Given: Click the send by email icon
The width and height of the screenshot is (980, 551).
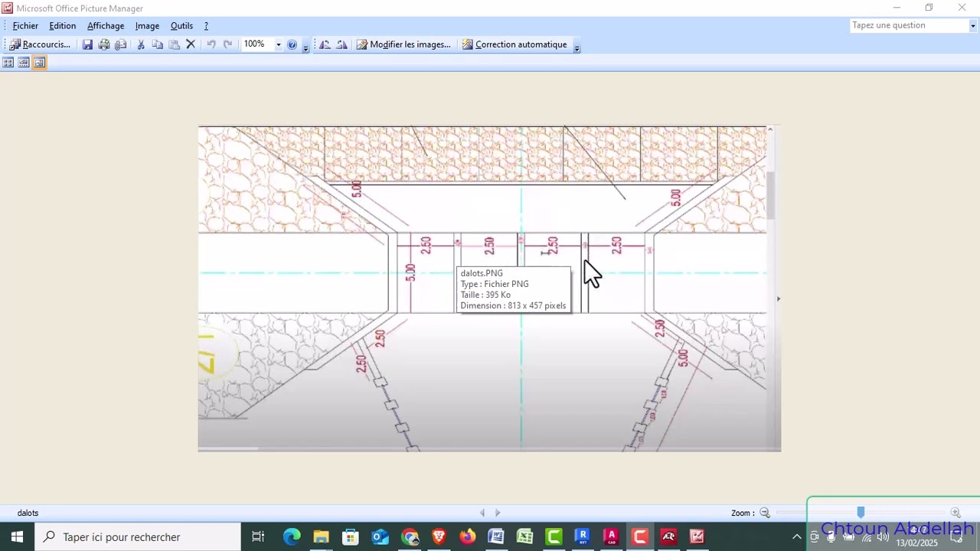Looking at the screenshot, I should (x=121, y=44).
